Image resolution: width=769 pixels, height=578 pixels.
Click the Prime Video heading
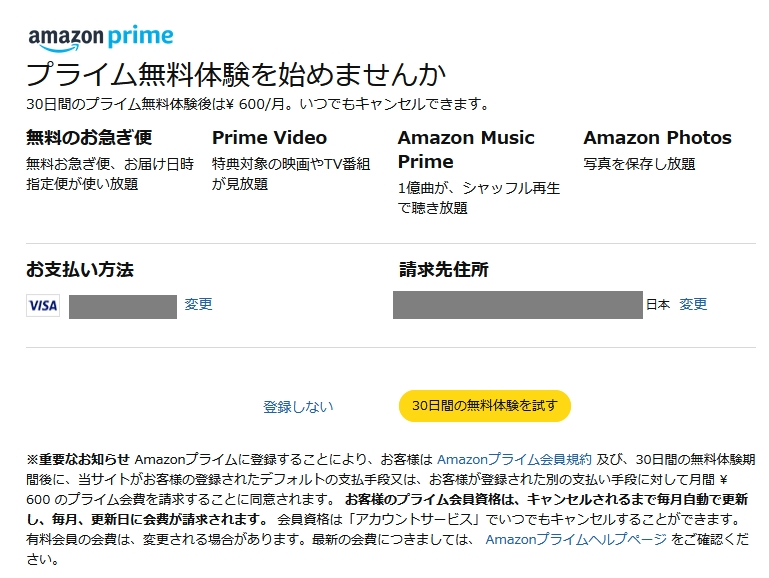pyautogui.click(x=269, y=138)
